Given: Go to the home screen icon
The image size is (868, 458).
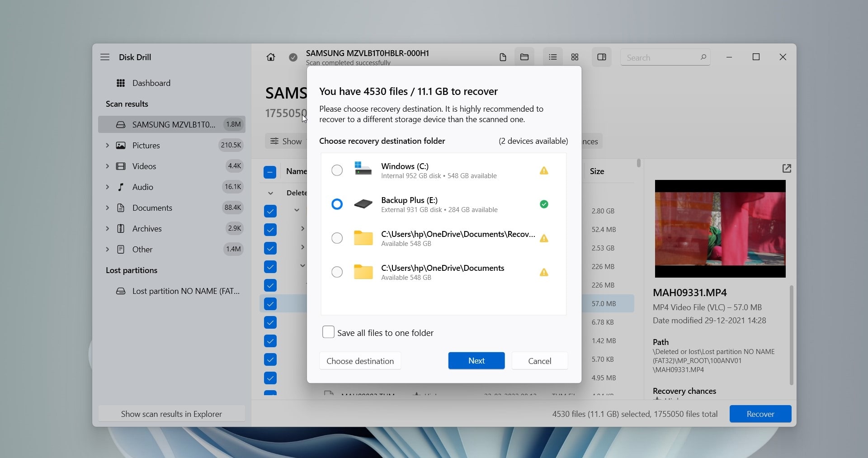Looking at the screenshot, I should coord(271,57).
